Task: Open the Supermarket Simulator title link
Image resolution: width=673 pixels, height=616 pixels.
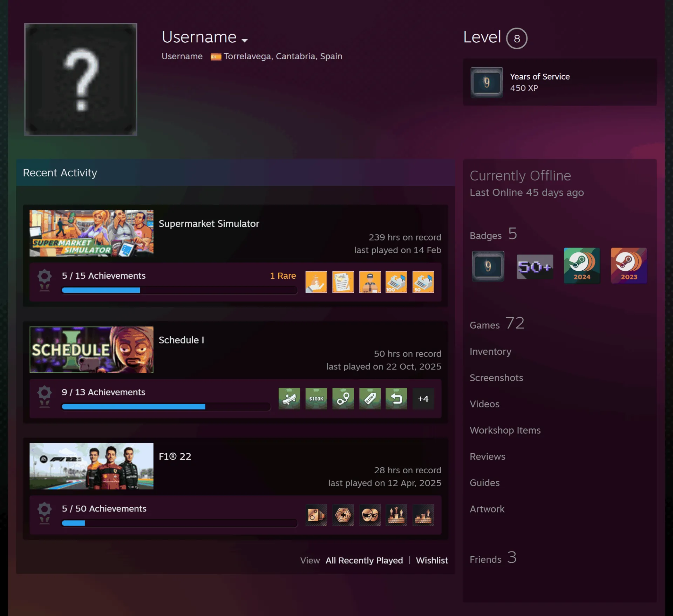Action: (x=209, y=223)
